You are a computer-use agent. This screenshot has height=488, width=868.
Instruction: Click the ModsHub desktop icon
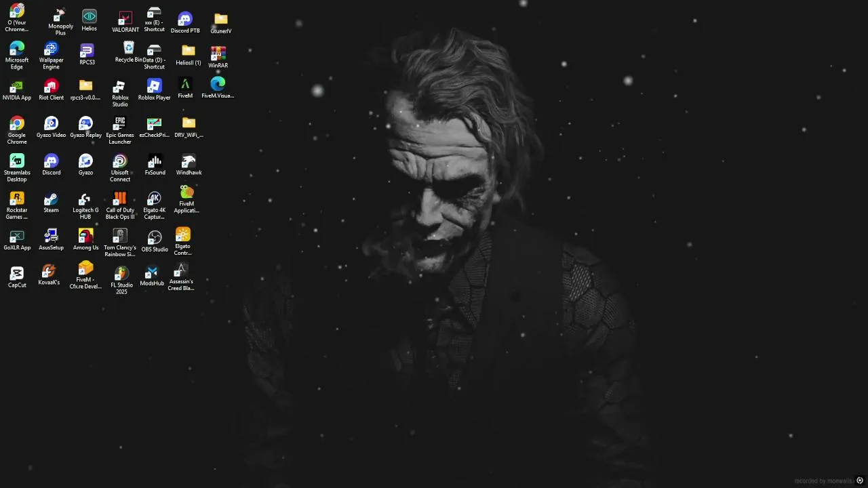pyautogui.click(x=152, y=276)
